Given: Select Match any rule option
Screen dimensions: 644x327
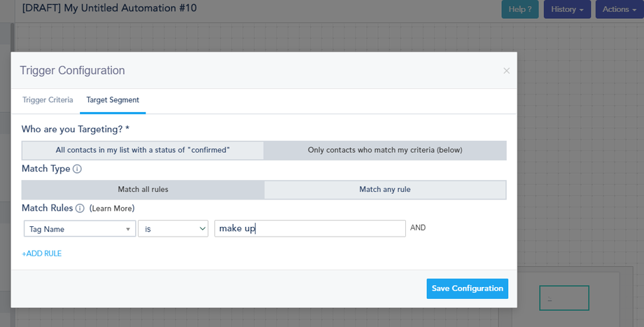Looking at the screenshot, I should (x=385, y=189).
